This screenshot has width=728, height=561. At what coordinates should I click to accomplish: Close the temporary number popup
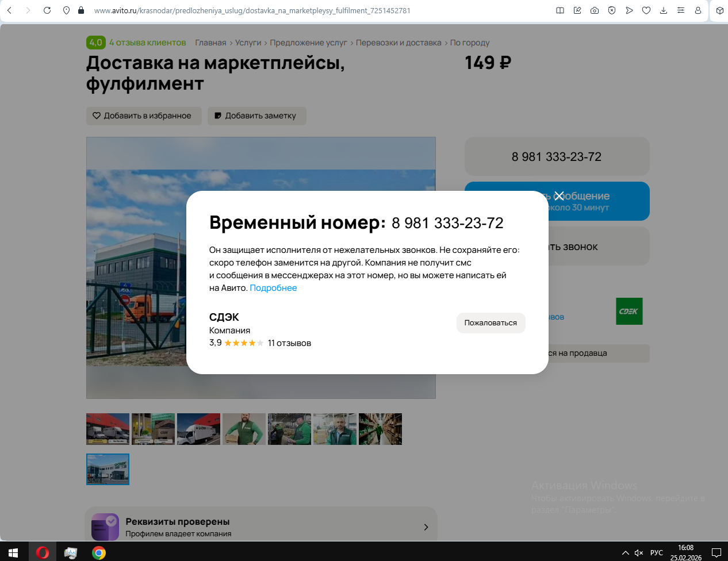point(559,196)
